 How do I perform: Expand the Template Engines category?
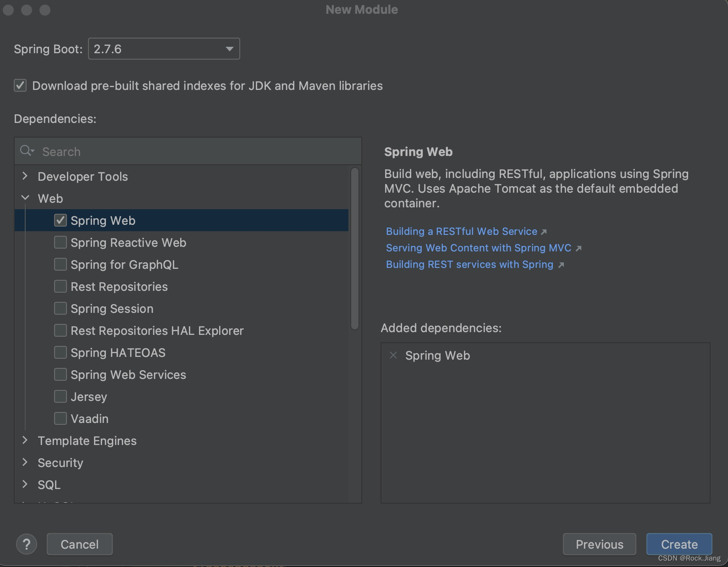click(25, 440)
